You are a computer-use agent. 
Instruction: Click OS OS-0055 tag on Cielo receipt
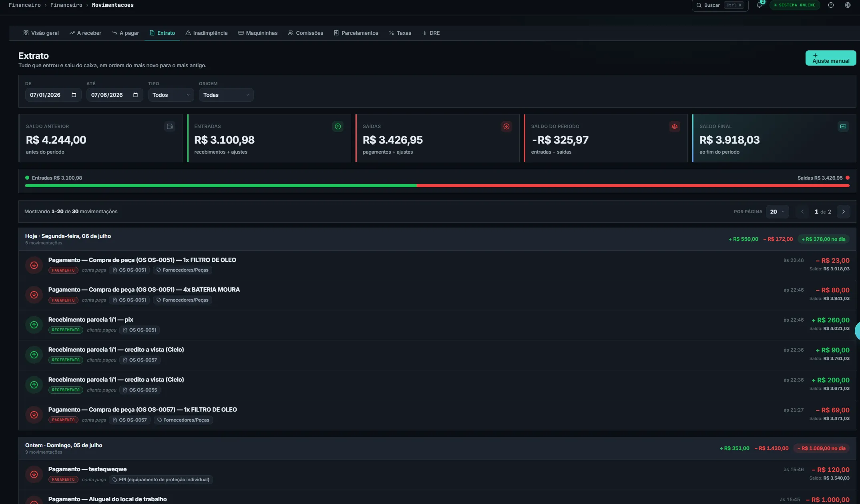coord(140,390)
